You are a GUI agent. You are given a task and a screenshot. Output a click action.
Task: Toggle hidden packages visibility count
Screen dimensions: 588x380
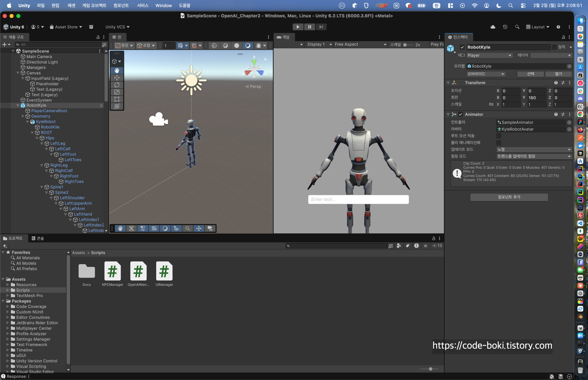coord(437,246)
